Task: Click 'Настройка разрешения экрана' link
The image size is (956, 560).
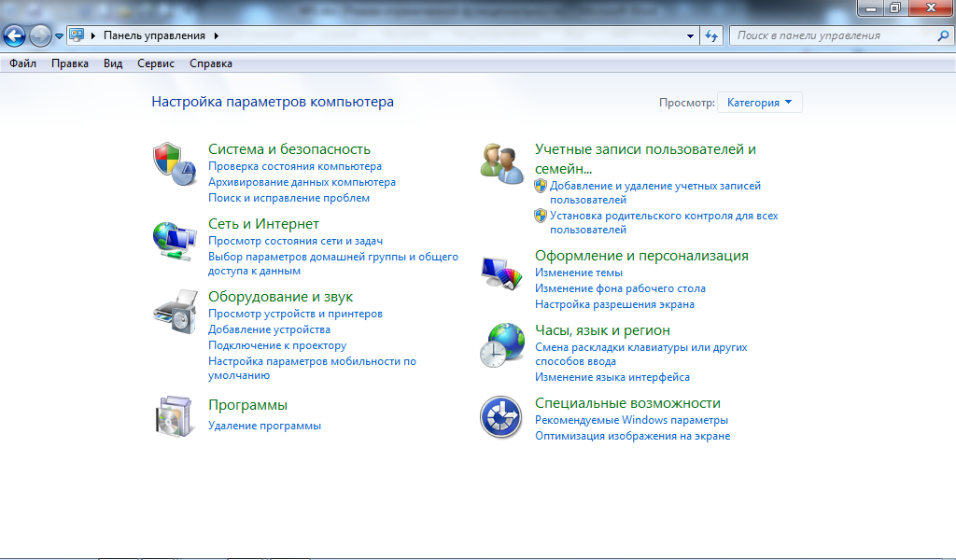Action: click(614, 304)
